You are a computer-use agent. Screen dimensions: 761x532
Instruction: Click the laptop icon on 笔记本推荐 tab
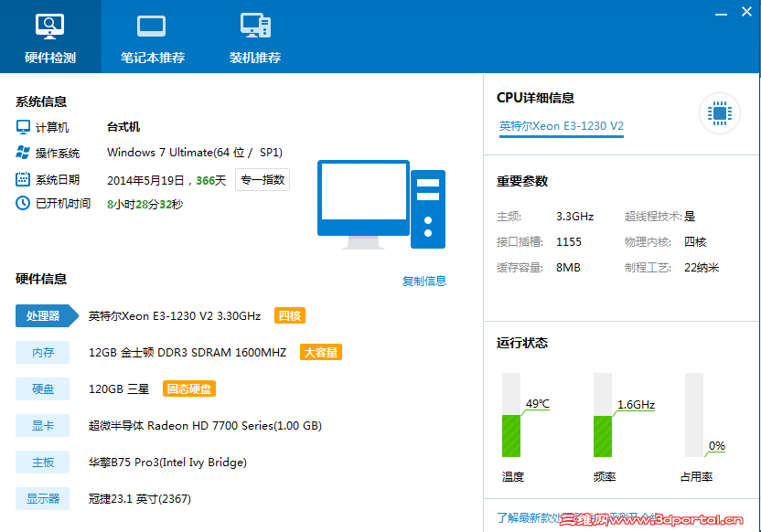[x=150, y=24]
